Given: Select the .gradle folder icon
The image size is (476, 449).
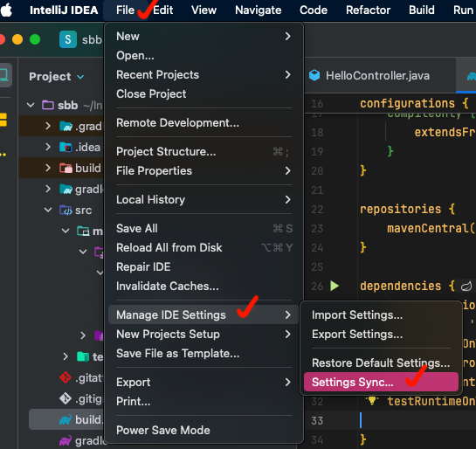Looking at the screenshot, I should coord(66,126).
